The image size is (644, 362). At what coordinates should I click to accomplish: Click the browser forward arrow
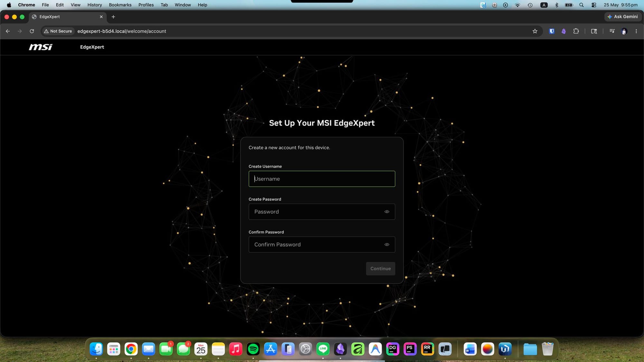20,31
